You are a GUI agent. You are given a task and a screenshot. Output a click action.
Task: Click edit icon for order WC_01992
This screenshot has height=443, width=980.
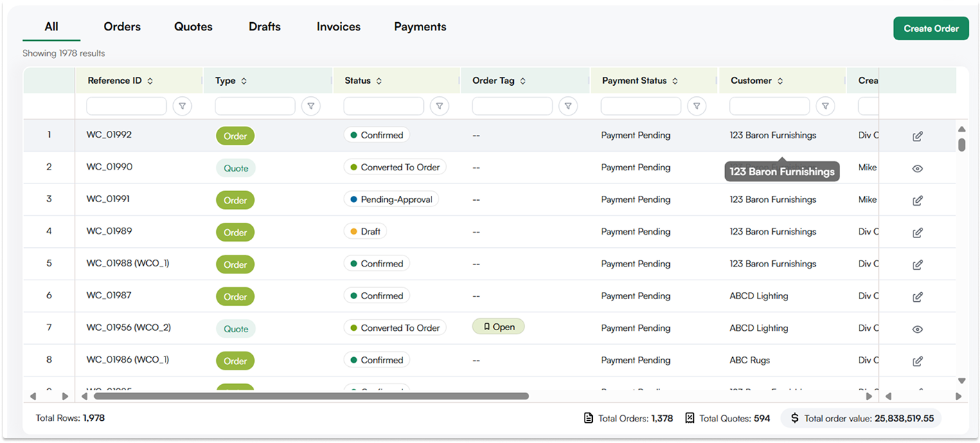[918, 136]
